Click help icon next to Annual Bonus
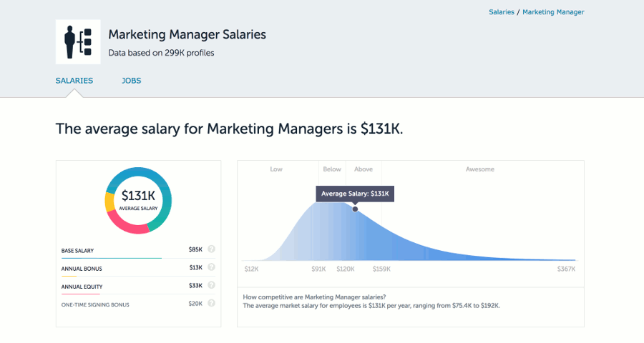This screenshot has width=644, height=343. pyautogui.click(x=212, y=268)
